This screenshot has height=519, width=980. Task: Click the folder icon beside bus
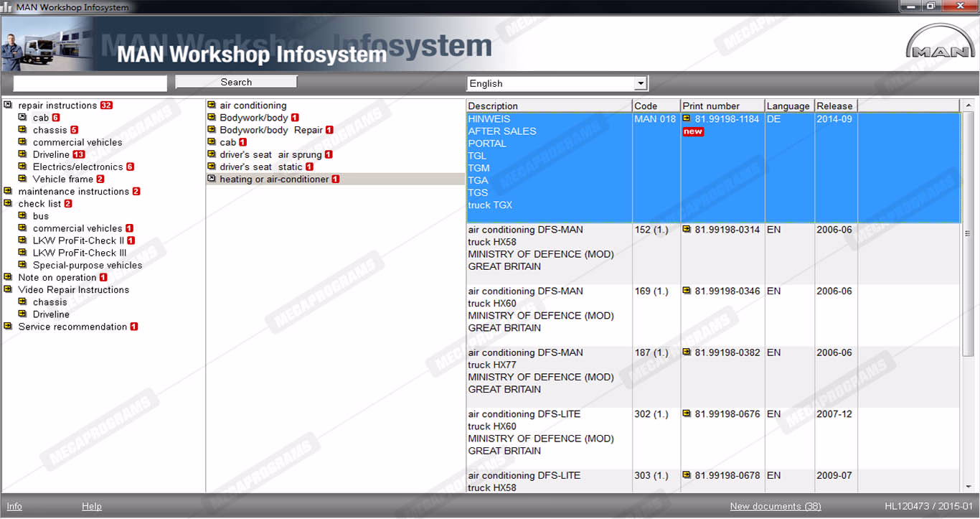(x=22, y=215)
